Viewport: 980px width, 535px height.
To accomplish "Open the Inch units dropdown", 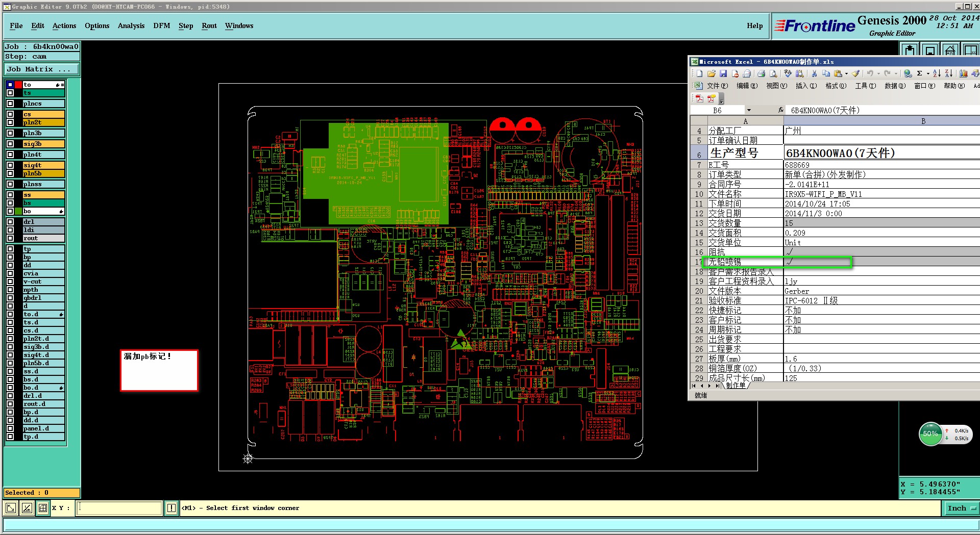I will pyautogui.click(x=960, y=508).
